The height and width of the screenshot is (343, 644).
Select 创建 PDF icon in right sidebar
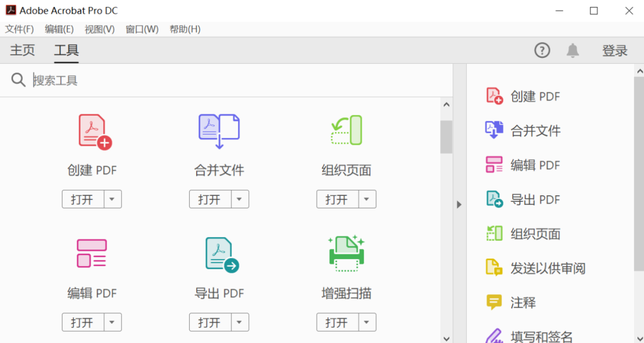click(494, 96)
